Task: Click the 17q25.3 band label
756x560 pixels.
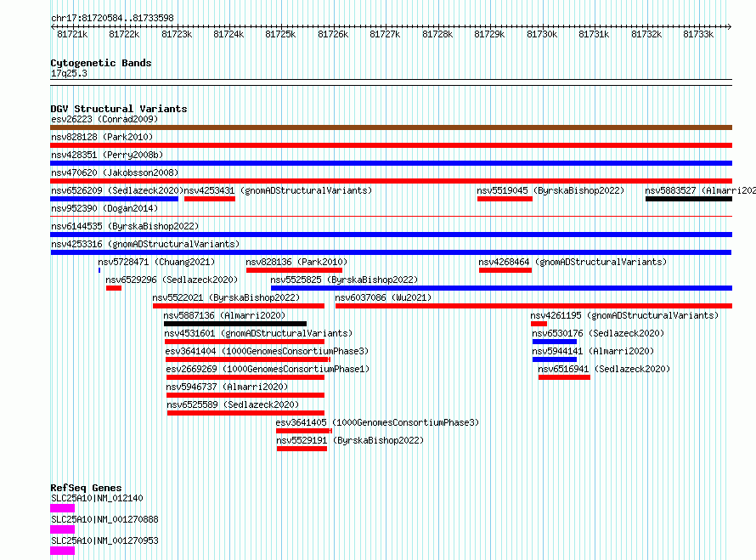Action: pos(69,73)
